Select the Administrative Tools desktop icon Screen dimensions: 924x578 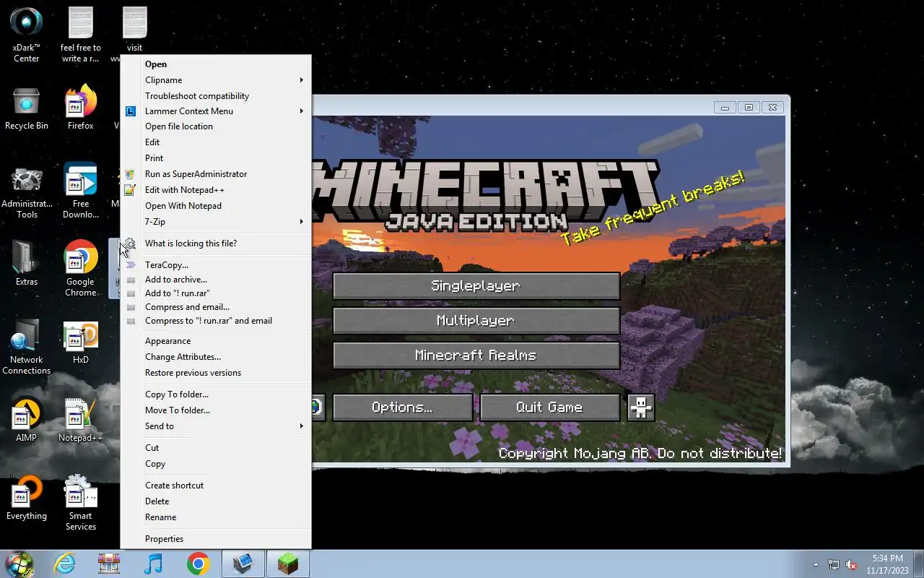tap(27, 192)
